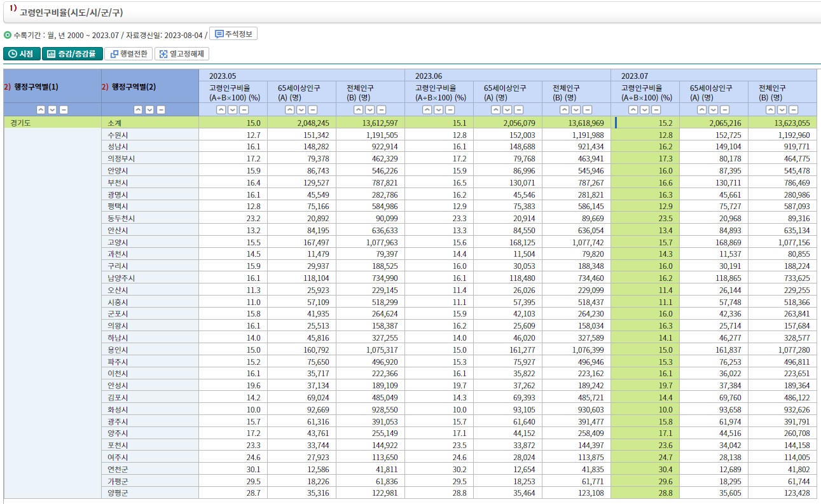The width and height of the screenshot is (821, 504).
Task: Reset sort on 2023.06 65세이상인구 column
Action: 519,110
